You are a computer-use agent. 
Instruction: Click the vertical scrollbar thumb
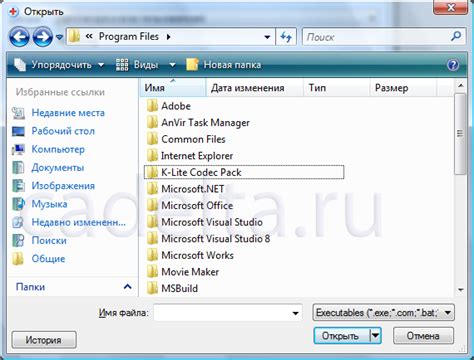click(460, 134)
